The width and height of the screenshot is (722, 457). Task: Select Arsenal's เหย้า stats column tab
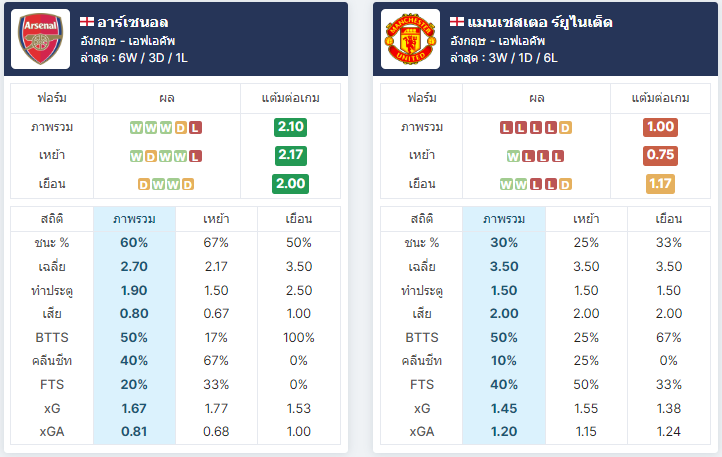pyautogui.click(x=216, y=219)
